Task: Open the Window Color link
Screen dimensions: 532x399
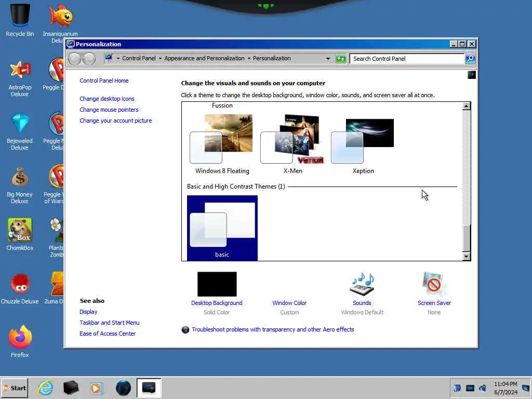Action: tap(289, 303)
